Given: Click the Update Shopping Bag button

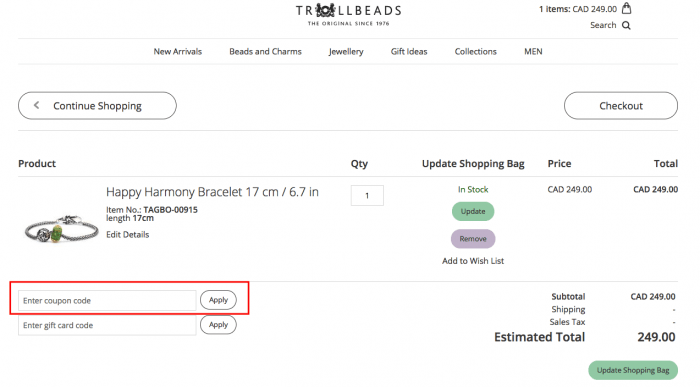Looking at the screenshot, I should [633, 370].
